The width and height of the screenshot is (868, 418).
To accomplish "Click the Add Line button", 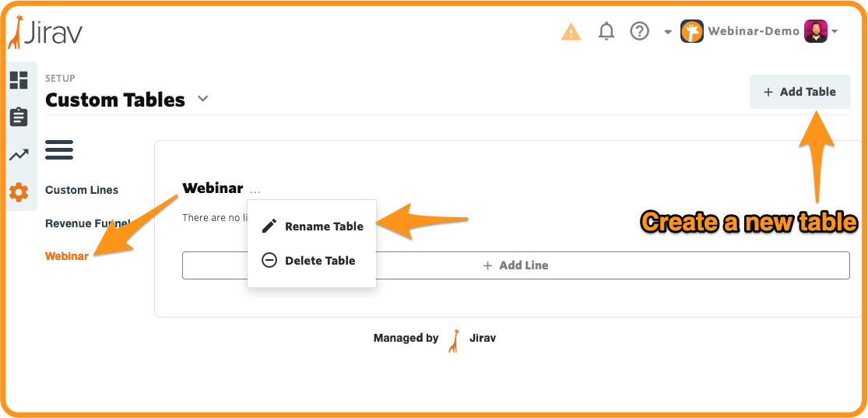I will pyautogui.click(x=516, y=265).
